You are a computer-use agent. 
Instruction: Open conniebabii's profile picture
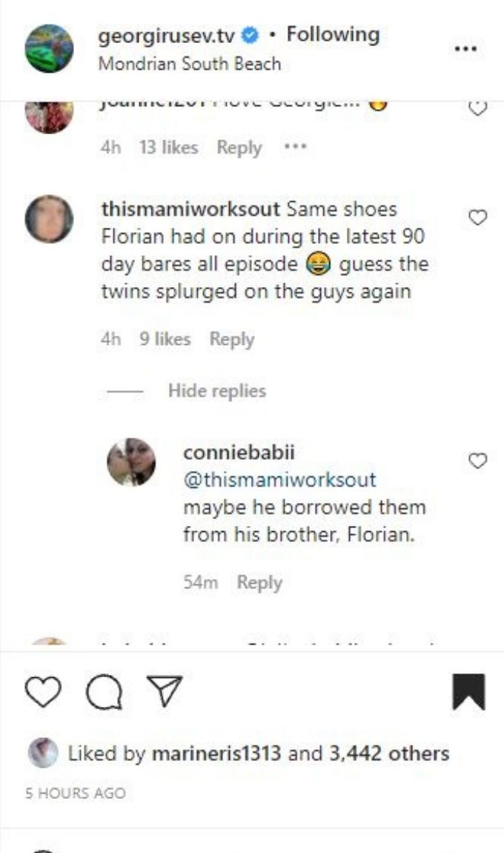tap(131, 462)
